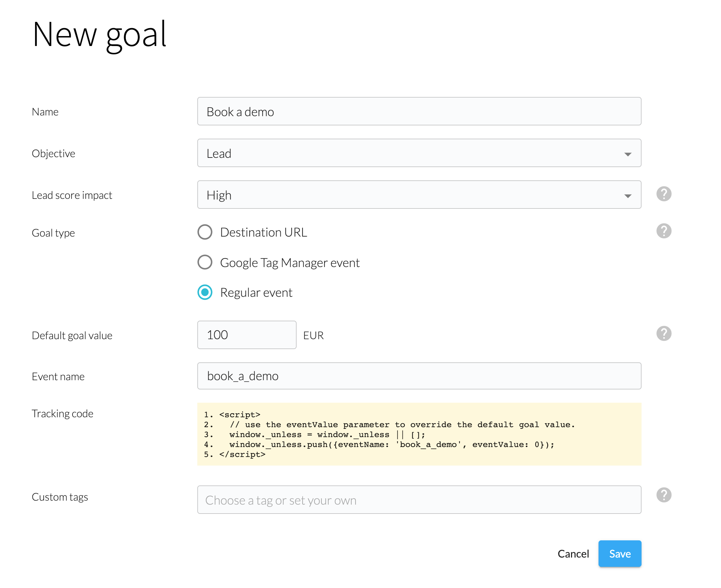Image resolution: width=721 pixels, height=588 pixels.
Task: Click help icon beside Lead score impact
Action: [x=663, y=194]
